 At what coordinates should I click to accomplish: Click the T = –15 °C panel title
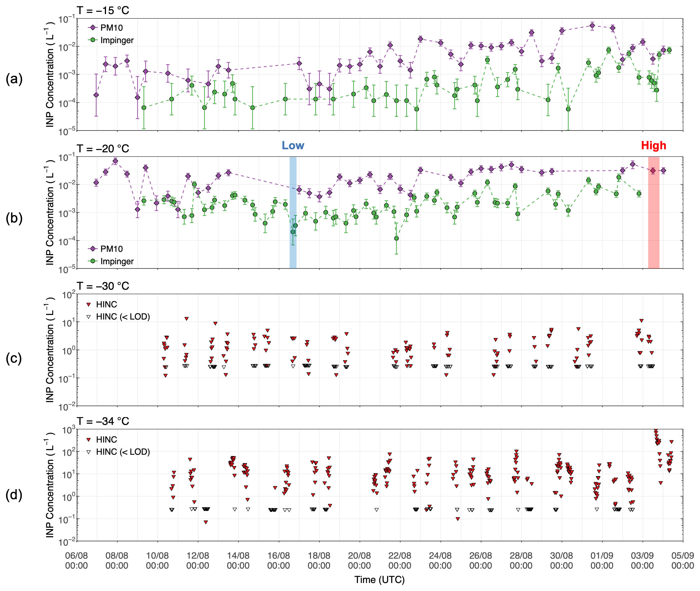(103, 11)
